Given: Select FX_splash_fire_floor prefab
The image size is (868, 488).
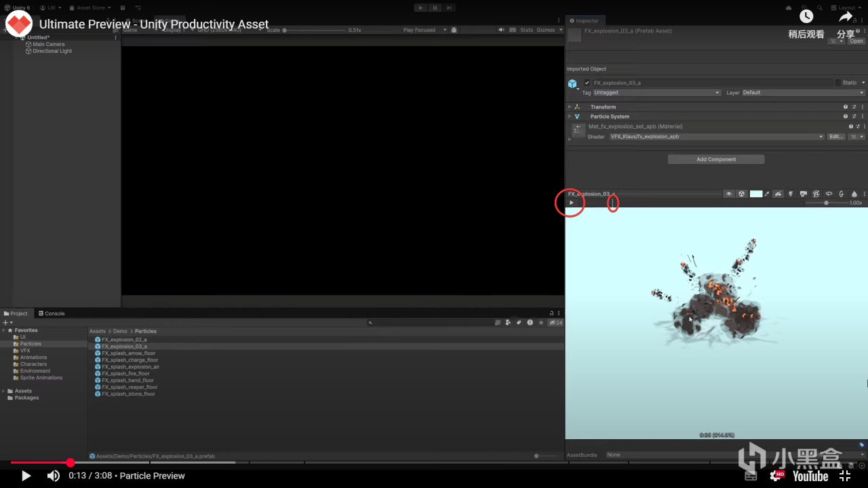Looking at the screenshot, I should (x=125, y=373).
